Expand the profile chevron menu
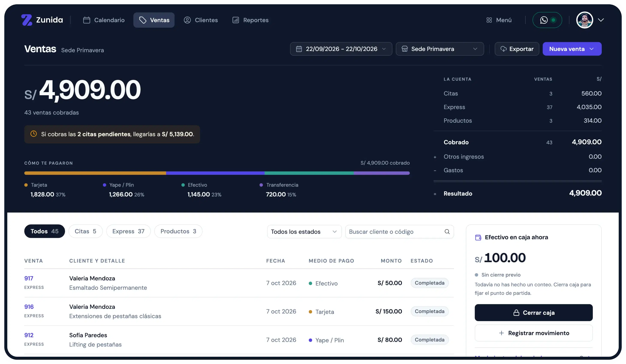Image resolution: width=626 pixels, height=364 pixels. point(601,20)
